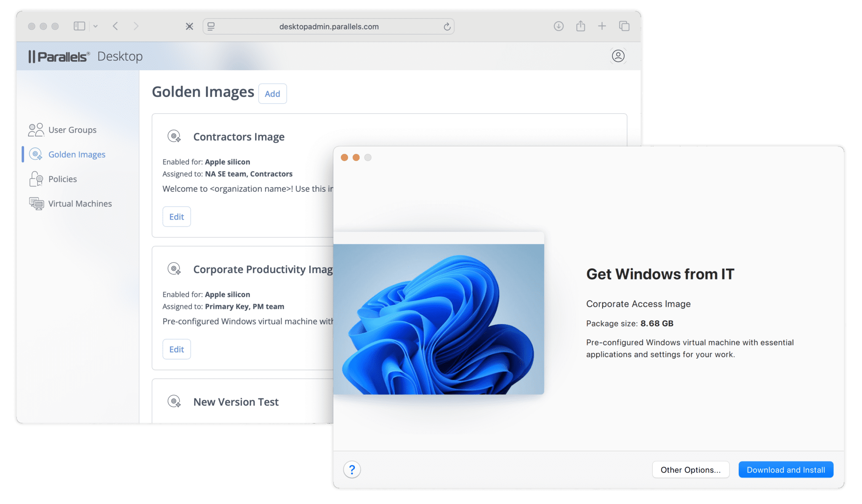Open the User Groups section

click(x=72, y=130)
